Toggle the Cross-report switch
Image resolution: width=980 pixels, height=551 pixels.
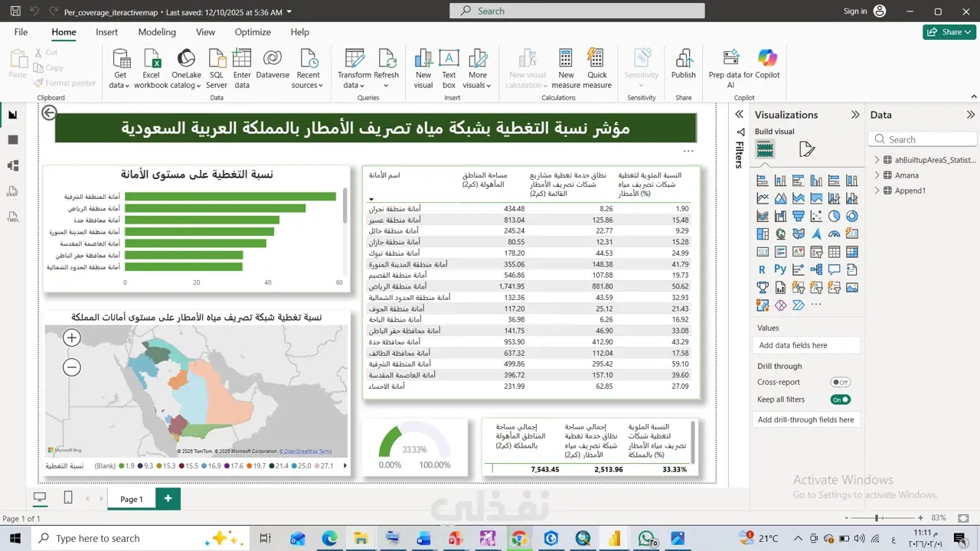tap(840, 382)
